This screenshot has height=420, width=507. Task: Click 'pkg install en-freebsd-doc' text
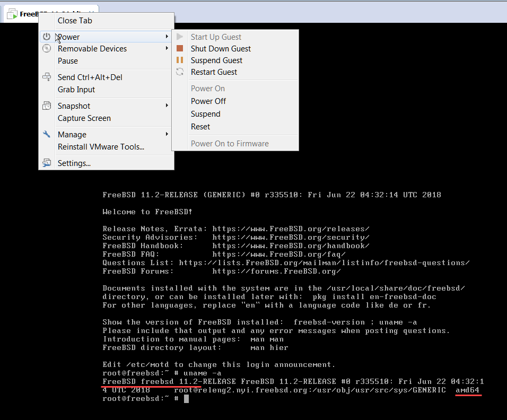[x=374, y=297]
